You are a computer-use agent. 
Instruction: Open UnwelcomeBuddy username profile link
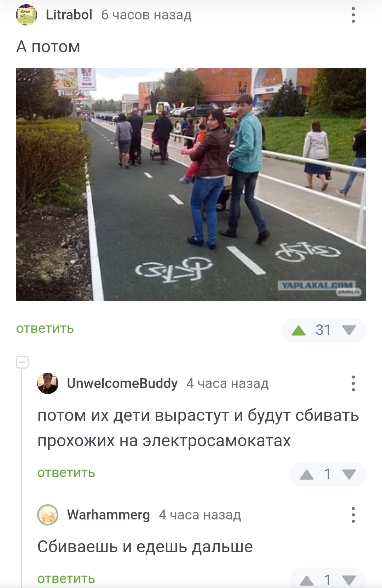122,383
